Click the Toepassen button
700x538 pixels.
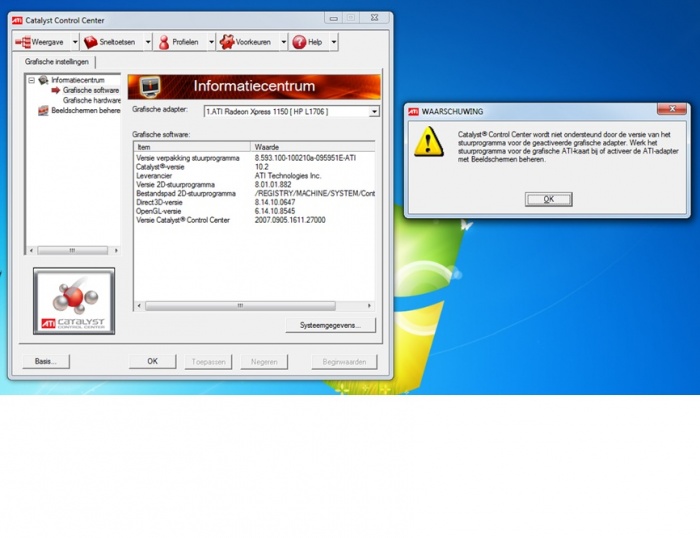(x=208, y=362)
